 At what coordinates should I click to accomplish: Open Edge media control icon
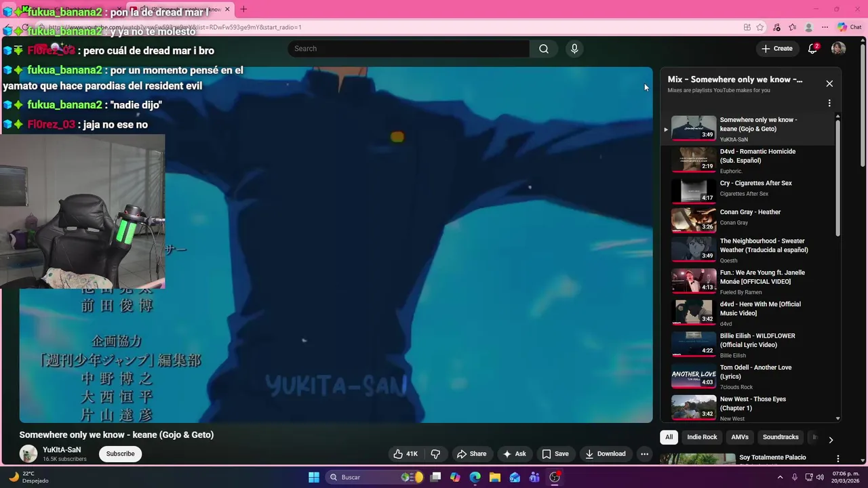click(777, 27)
